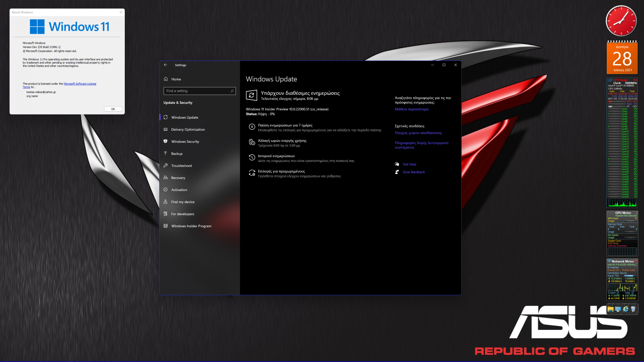Open Home in Settings sidebar
This screenshot has width=644, height=362.
[x=199, y=79]
